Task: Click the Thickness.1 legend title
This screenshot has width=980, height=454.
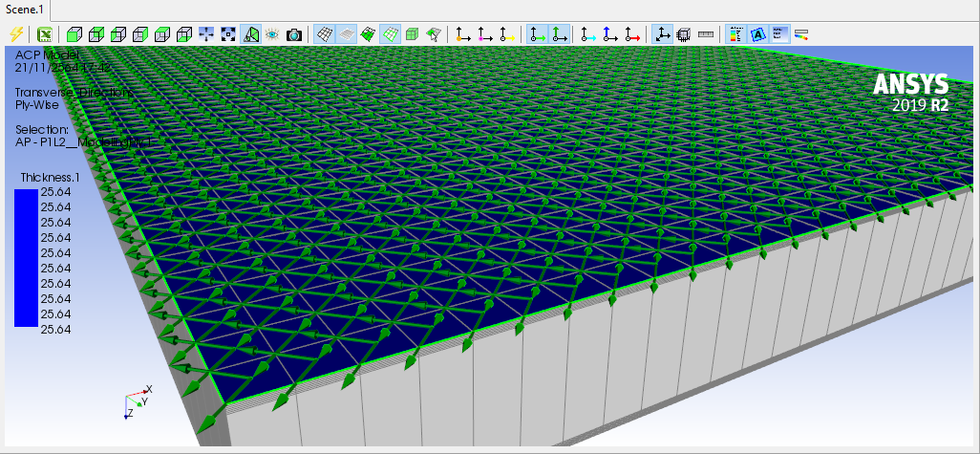Action: (50, 177)
